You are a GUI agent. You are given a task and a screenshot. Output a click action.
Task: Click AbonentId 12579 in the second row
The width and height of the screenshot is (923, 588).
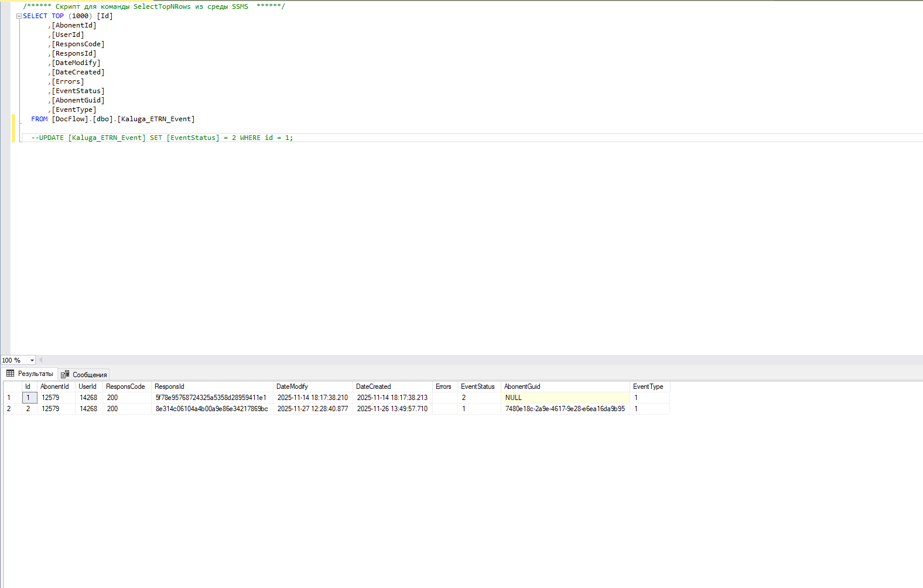click(57, 409)
